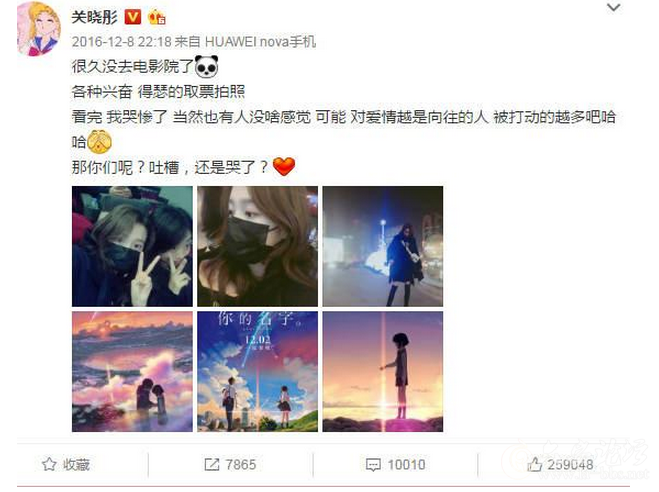Toggle 收藏 favorite star
Viewport: 659px width, 492px height.
click(66, 464)
